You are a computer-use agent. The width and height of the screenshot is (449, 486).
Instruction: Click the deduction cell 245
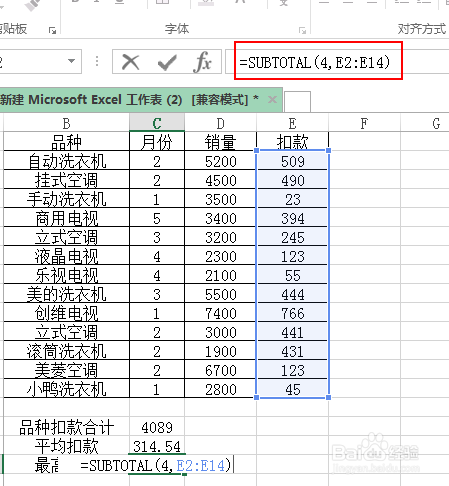pos(292,237)
